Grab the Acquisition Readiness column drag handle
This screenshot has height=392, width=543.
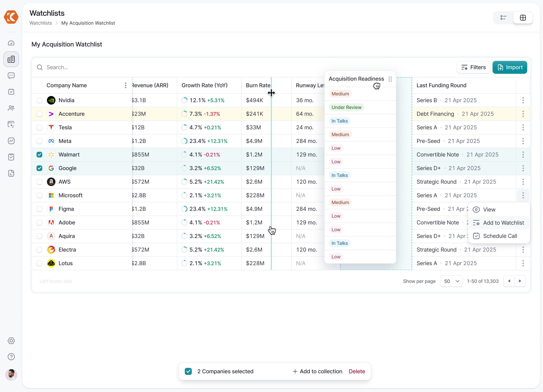tap(390, 79)
